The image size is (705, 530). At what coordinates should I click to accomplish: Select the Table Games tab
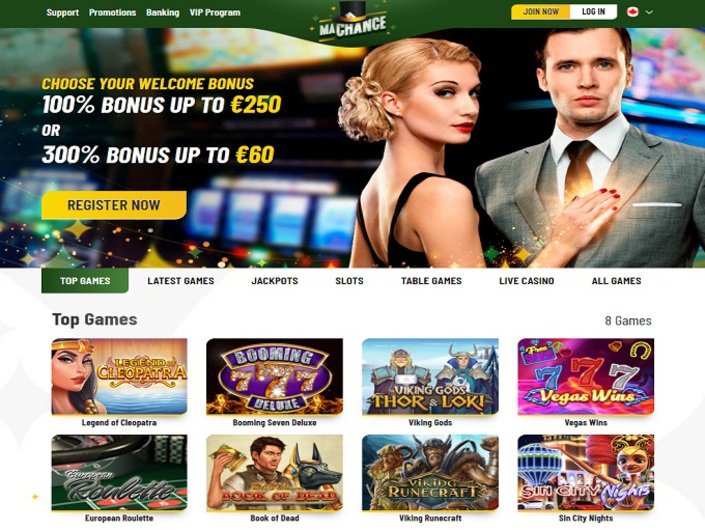tap(431, 281)
